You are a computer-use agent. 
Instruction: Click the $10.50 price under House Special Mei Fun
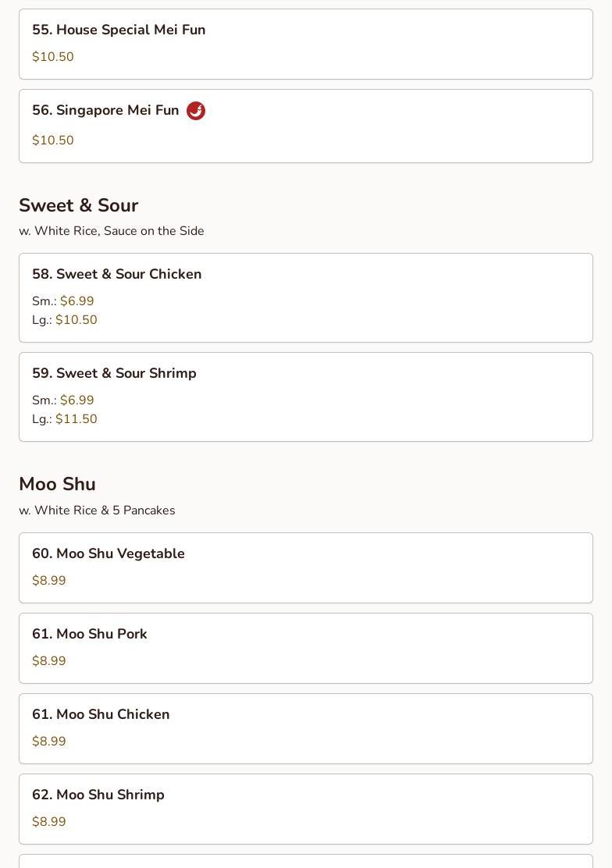click(x=53, y=57)
